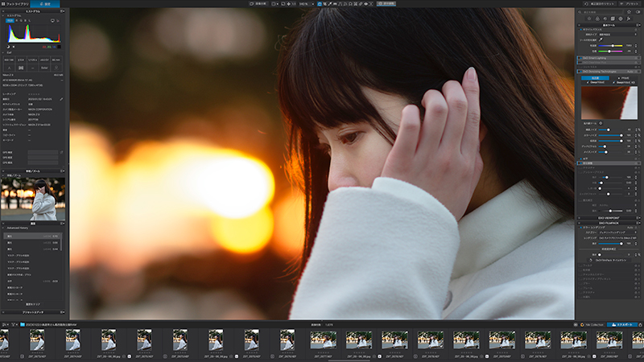
Task: Toggle DxO Denoising Technologies correction
Action: coord(580,72)
